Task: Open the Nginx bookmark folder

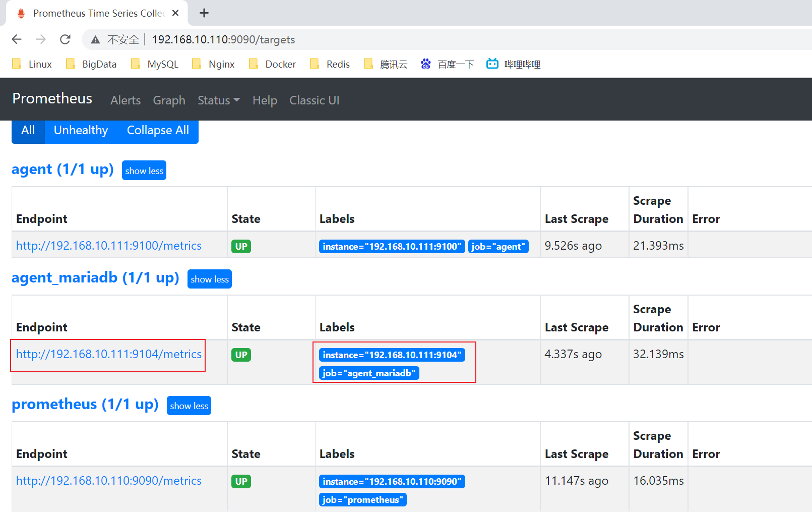Action: [213, 64]
